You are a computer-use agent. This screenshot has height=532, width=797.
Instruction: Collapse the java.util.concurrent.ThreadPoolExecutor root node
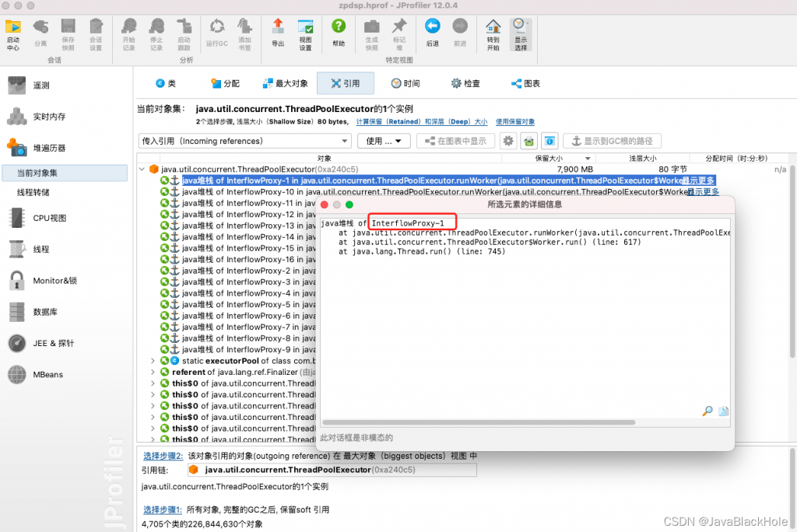tap(142, 169)
